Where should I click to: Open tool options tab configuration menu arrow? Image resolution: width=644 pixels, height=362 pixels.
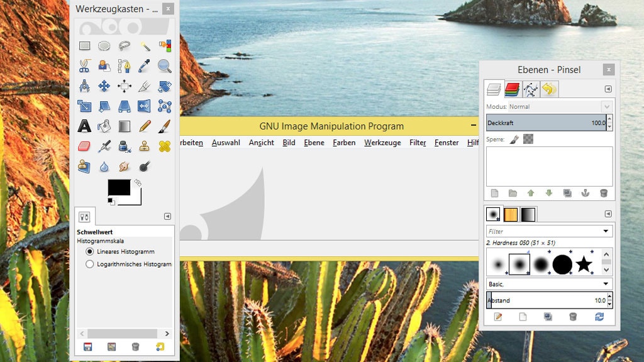click(167, 216)
